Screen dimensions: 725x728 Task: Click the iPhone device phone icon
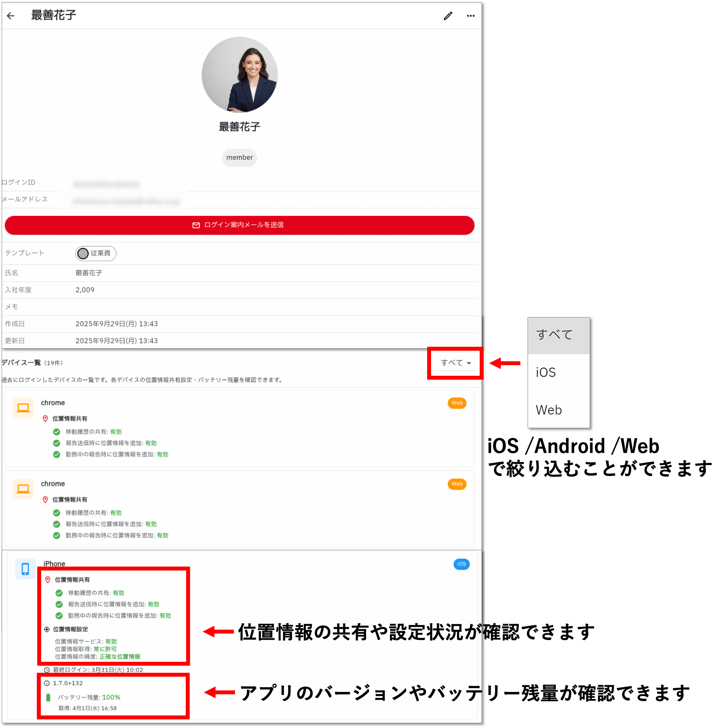pyautogui.click(x=25, y=569)
